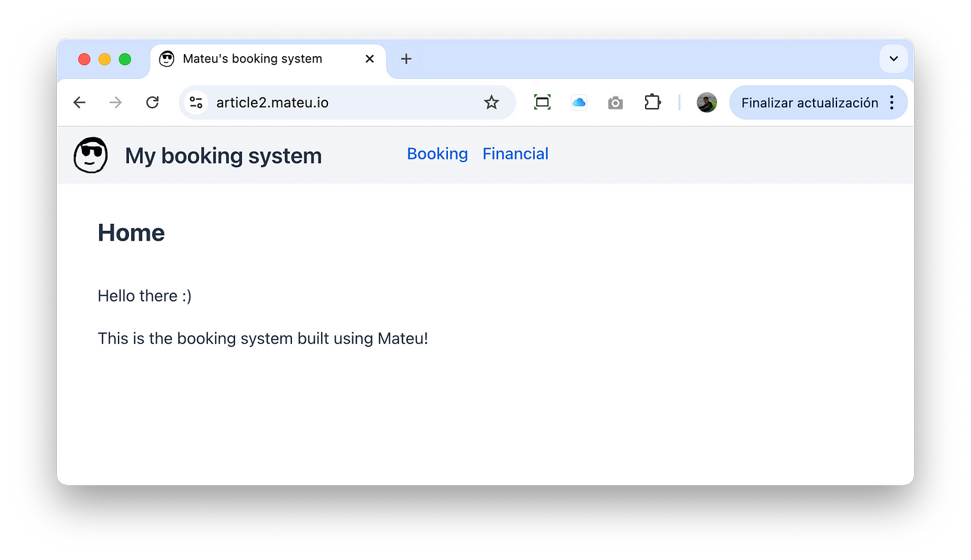Open the Financial menu

pyautogui.click(x=515, y=154)
